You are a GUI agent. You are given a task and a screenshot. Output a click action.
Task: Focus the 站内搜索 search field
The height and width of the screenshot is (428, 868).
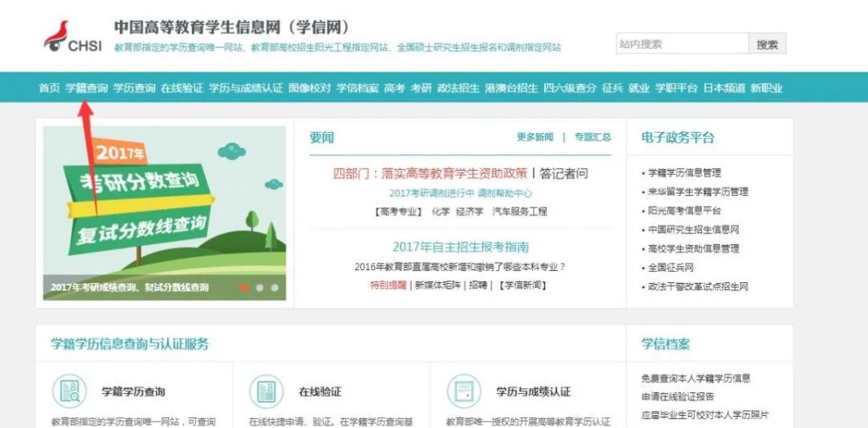tap(682, 44)
